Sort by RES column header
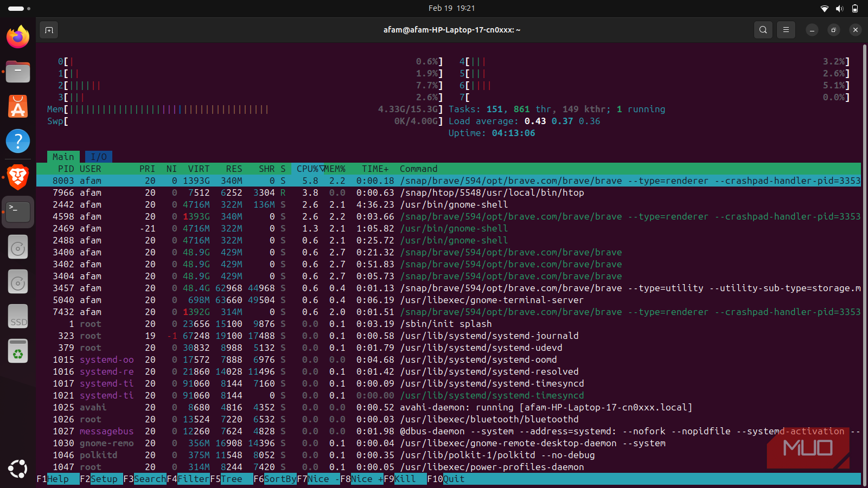Viewport: 868px width, 488px height. pos(234,169)
